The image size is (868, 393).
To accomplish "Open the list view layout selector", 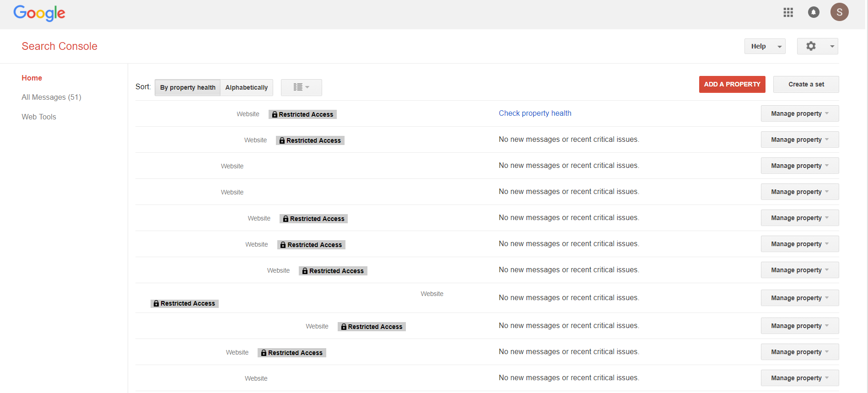I will (301, 87).
